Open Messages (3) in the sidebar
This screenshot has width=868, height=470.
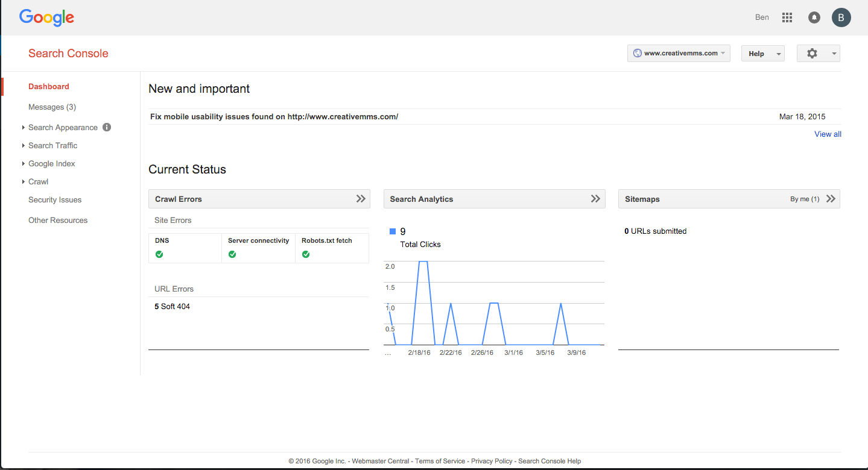click(52, 107)
